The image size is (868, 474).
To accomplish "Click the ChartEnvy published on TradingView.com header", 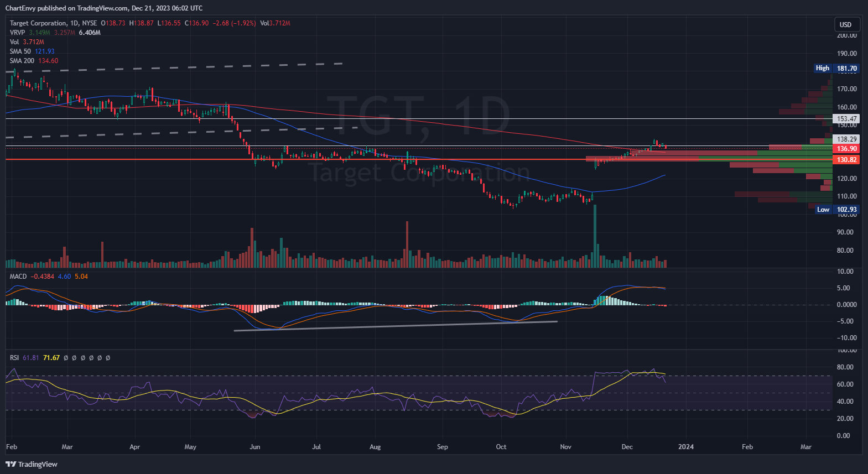I will [x=104, y=8].
